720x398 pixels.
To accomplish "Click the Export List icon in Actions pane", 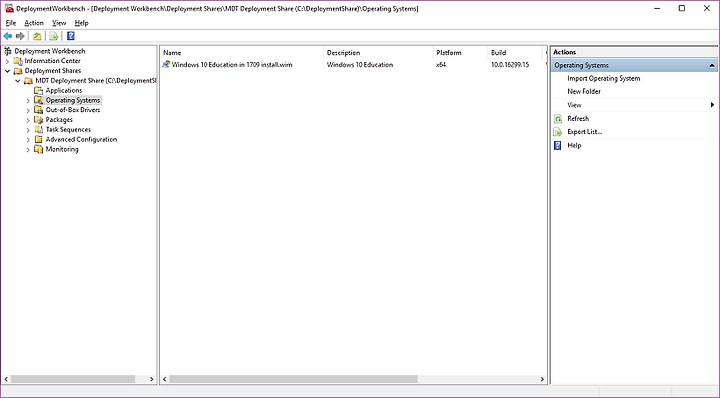I will point(558,132).
